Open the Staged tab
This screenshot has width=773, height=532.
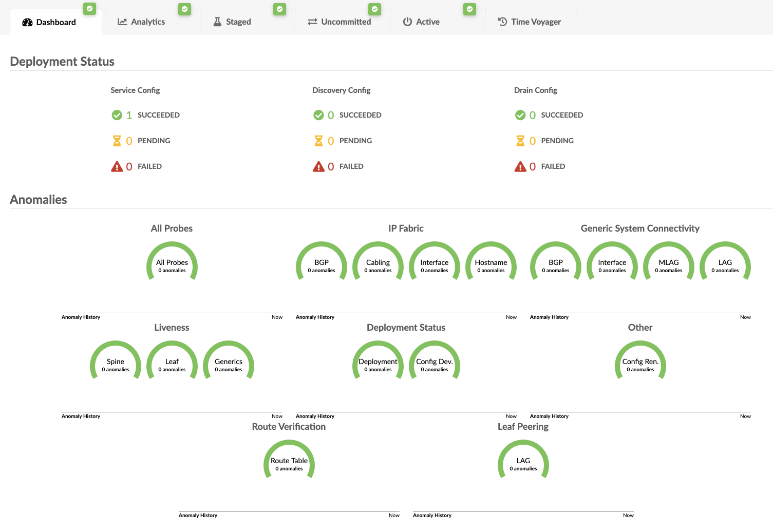pos(238,22)
